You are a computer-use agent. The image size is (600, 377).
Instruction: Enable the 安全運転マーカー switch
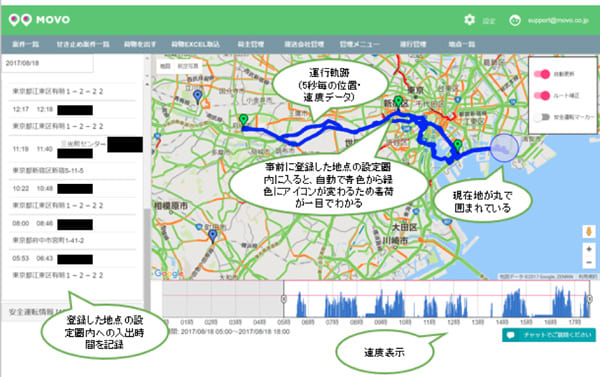542,117
